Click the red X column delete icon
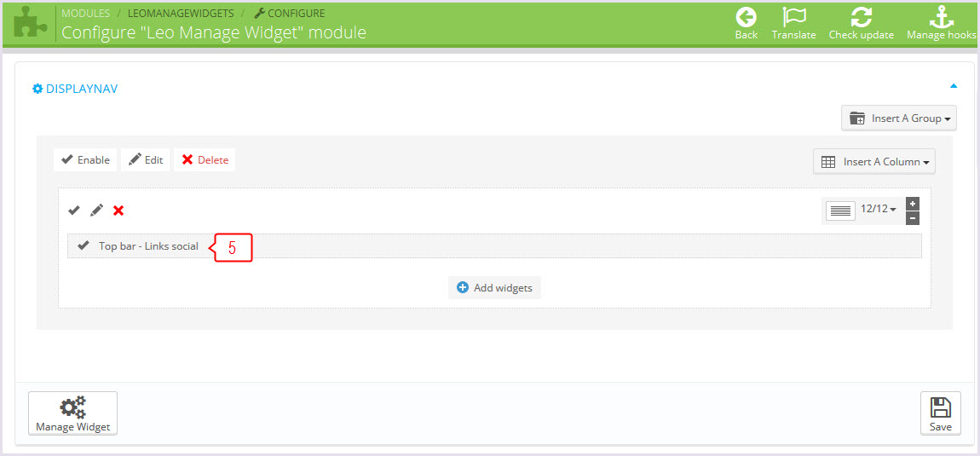Screen dimensions: 980x456 point(118,211)
